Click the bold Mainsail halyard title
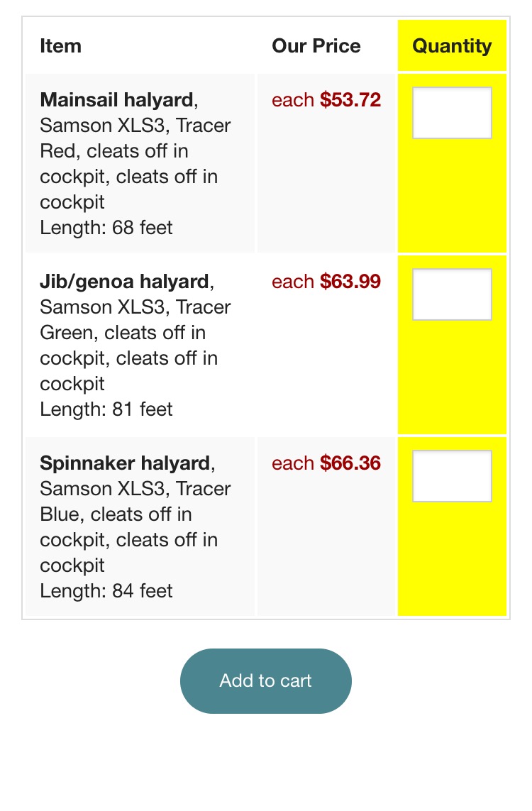Screen dimensions: 532x811 click(x=116, y=100)
